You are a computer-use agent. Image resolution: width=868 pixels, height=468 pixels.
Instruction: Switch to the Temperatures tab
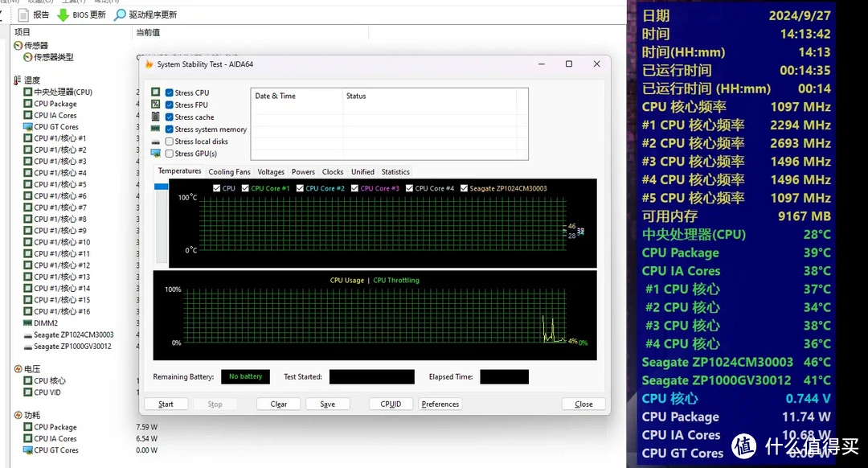point(179,171)
